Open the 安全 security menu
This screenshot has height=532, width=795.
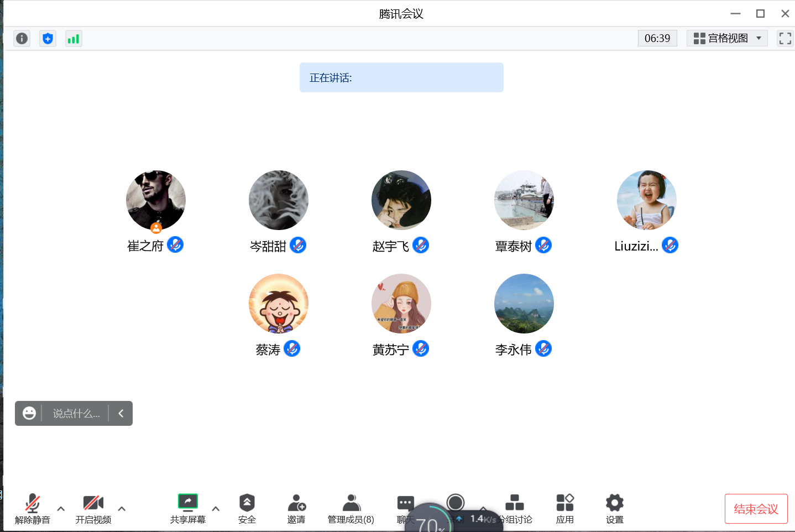(x=247, y=508)
